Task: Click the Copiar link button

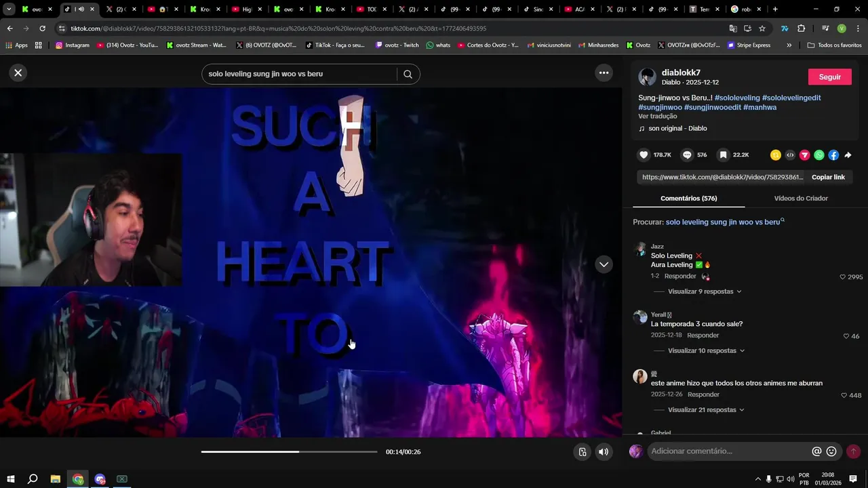Action: [x=828, y=177]
